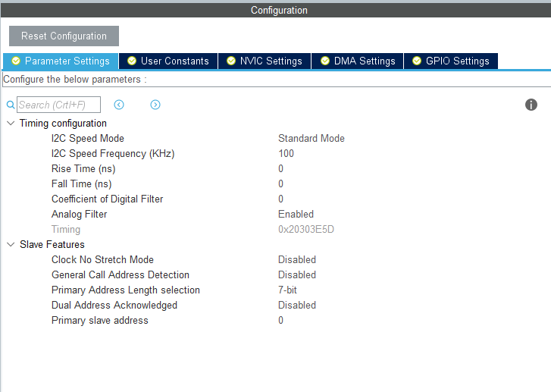The height and width of the screenshot is (392, 551).
Task: Open the Standard Mode speed value
Action: coord(312,139)
